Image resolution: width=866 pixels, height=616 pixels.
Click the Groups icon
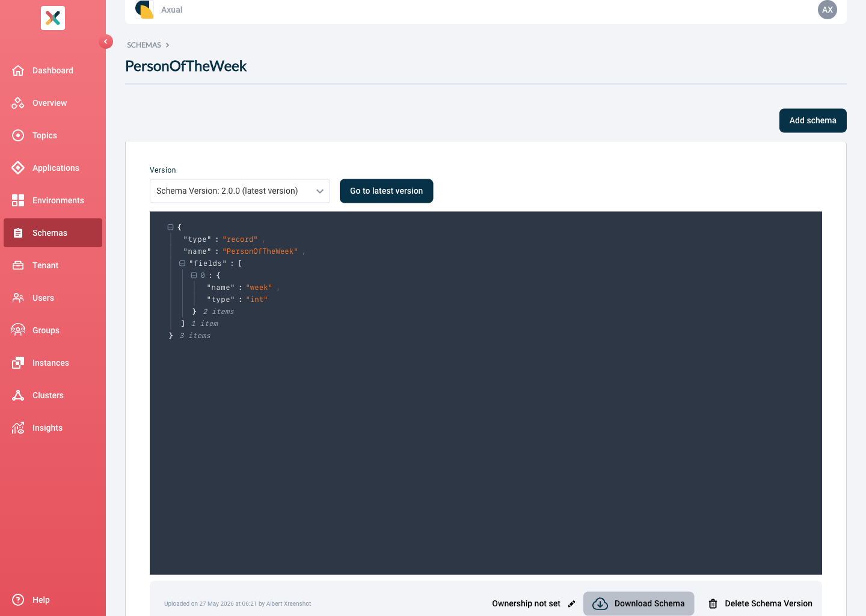[18, 330]
